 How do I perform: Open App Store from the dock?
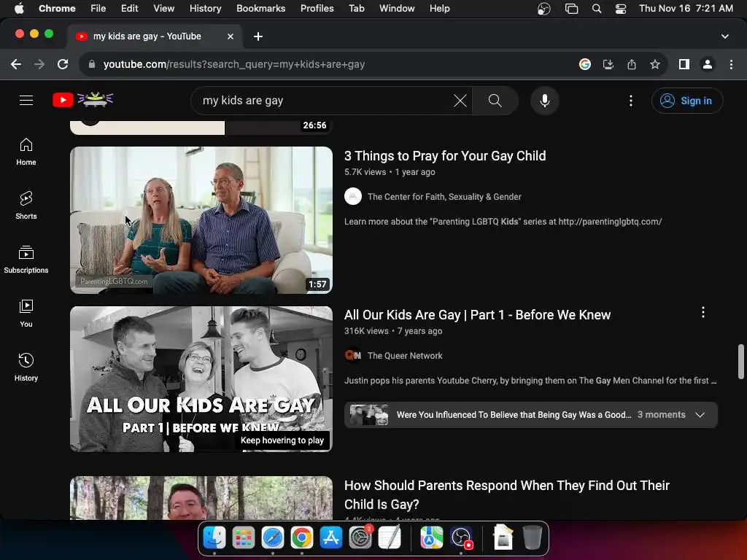coord(331,538)
